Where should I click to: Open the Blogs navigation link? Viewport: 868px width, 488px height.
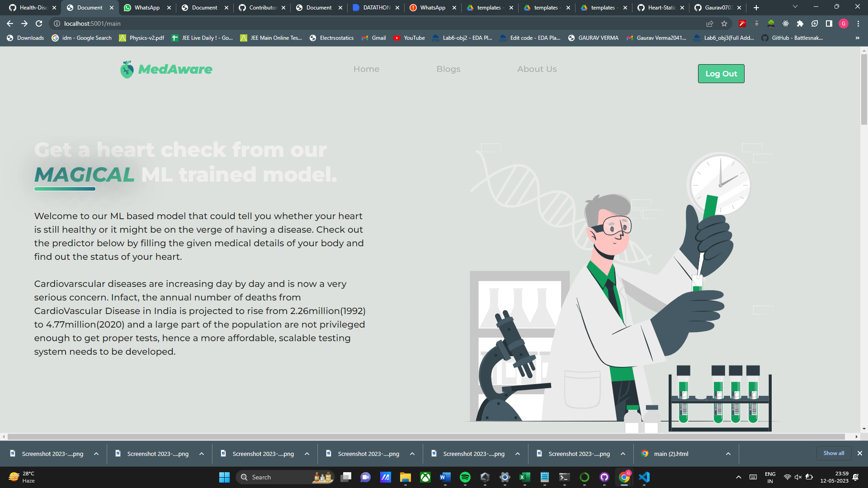click(x=448, y=69)
